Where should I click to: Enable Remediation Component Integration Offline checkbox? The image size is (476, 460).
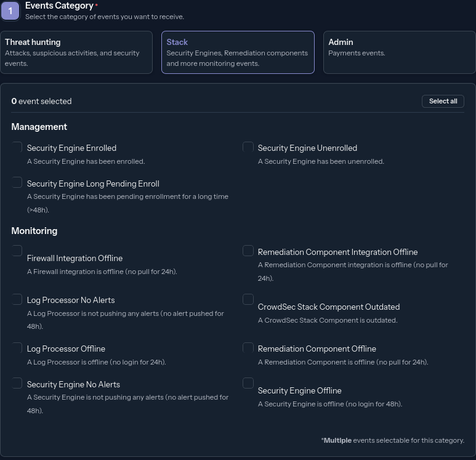pyautogui.click(x=248, y=251)
